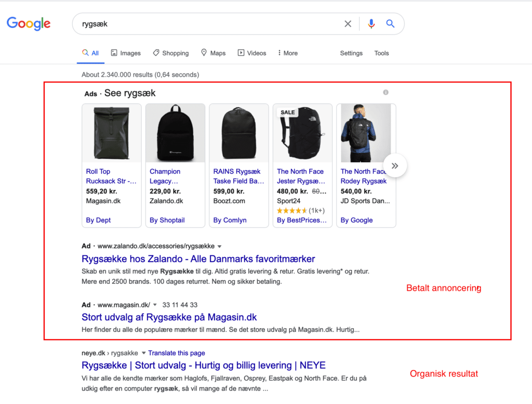Expand the zalando.dk ad URL dropdown arrow
The image size is (532, 404).
pyautogui.click(x=220, y=246)
